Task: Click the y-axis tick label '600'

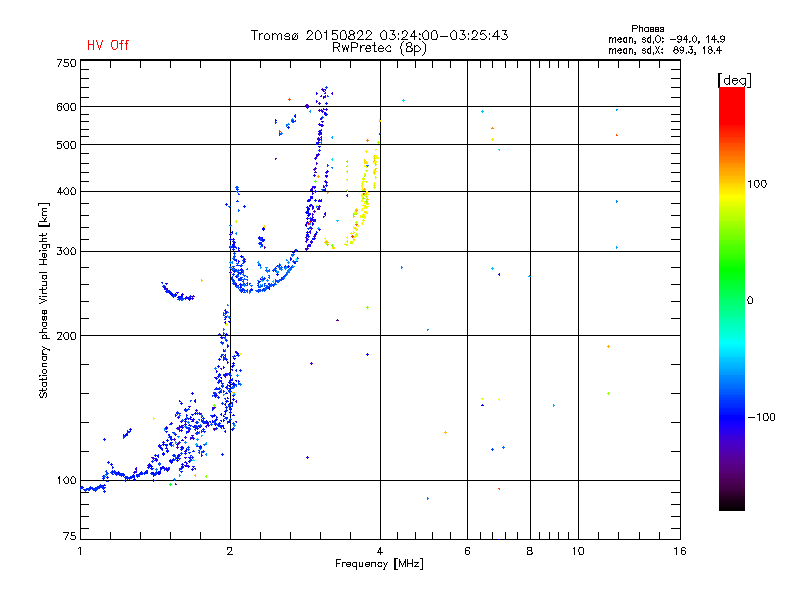Action: tap(66, 107)
